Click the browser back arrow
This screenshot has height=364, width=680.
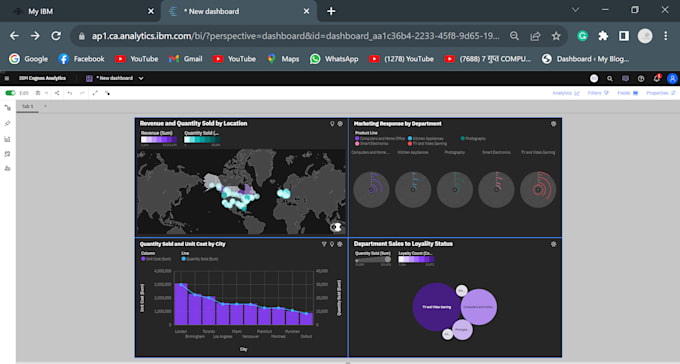click(x=14, y=36)
